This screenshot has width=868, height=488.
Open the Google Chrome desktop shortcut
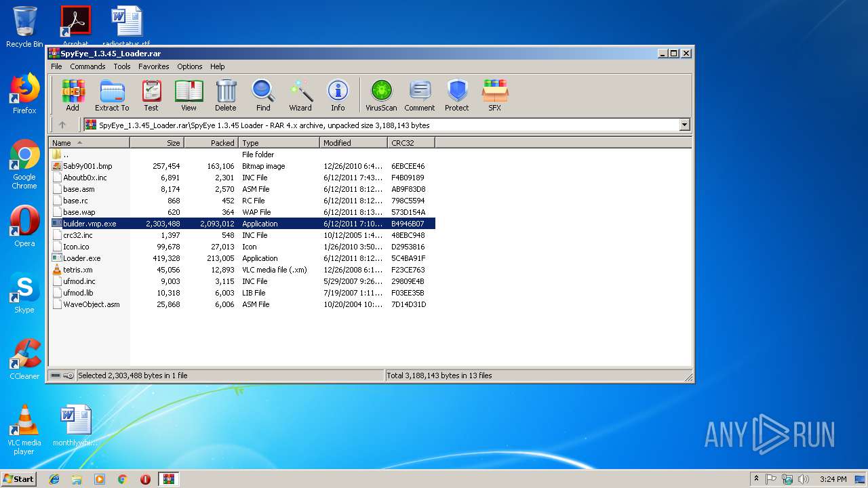(x=24, y=165)
